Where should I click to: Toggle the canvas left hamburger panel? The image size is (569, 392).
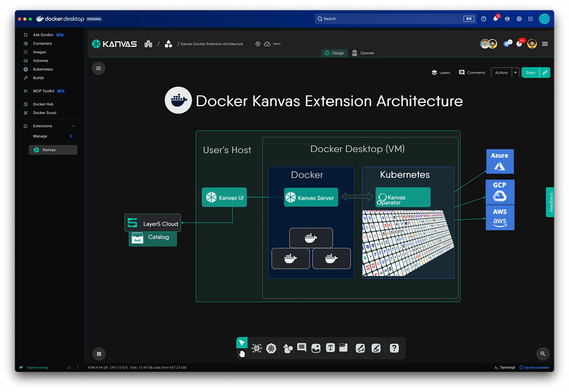98,68
